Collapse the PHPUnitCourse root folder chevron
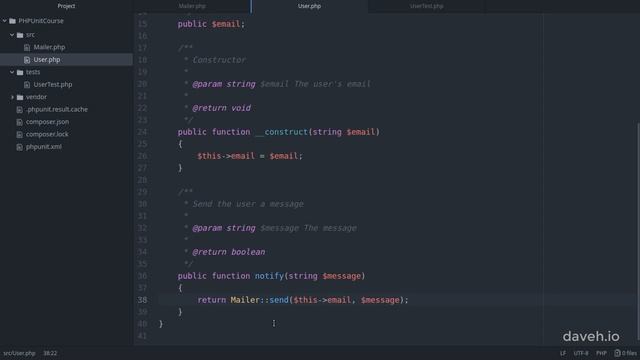 click(x=4, y=21)
